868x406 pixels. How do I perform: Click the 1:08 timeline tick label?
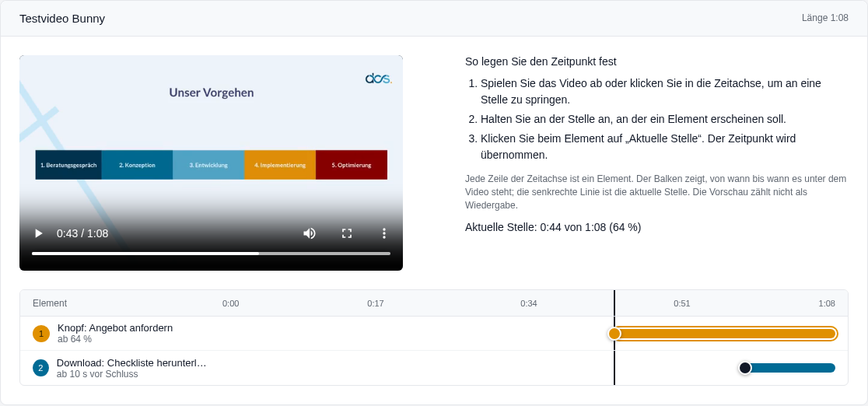827,303
